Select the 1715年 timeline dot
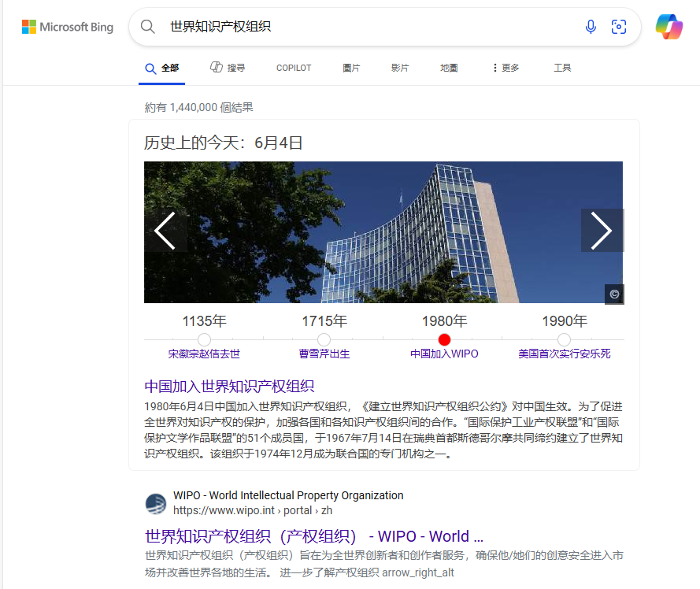 coord(324,340)
